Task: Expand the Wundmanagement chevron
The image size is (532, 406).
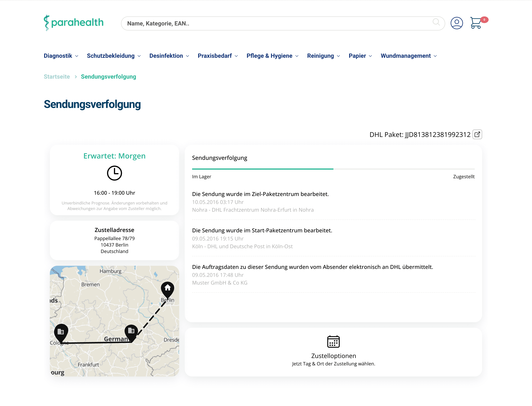Action: pos(435,56)
